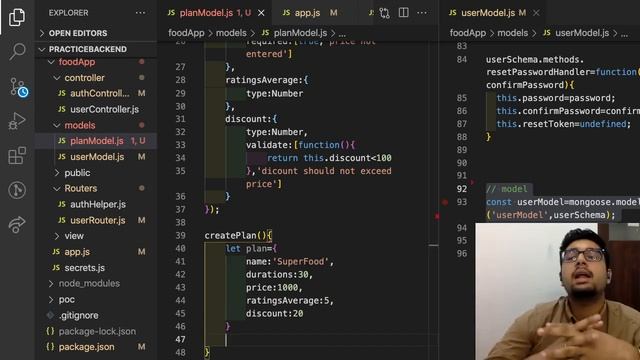
Task: Click the this.resetToken=undefined line
Action: [563, 124]
